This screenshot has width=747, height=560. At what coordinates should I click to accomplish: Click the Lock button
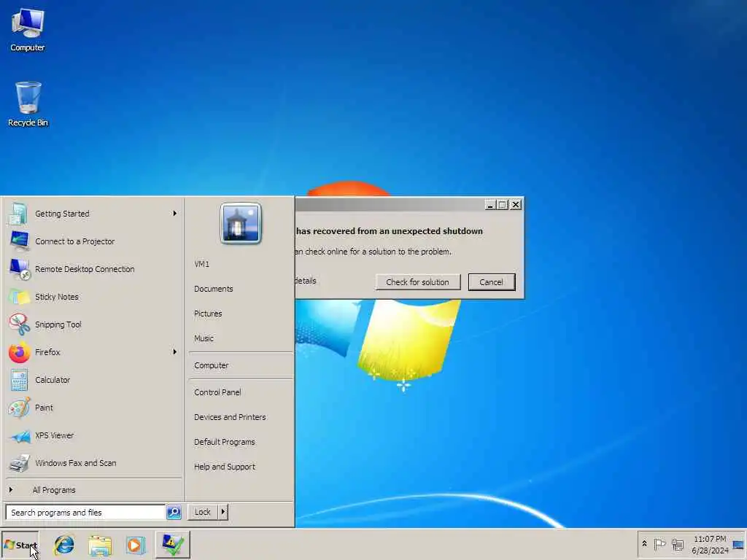tap(203, 513)
